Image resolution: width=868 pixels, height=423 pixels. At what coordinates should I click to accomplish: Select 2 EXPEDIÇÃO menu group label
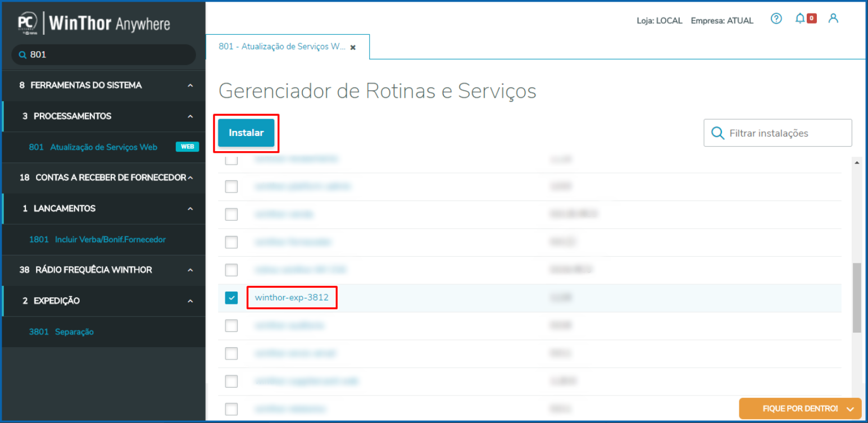tap(51, 301)
